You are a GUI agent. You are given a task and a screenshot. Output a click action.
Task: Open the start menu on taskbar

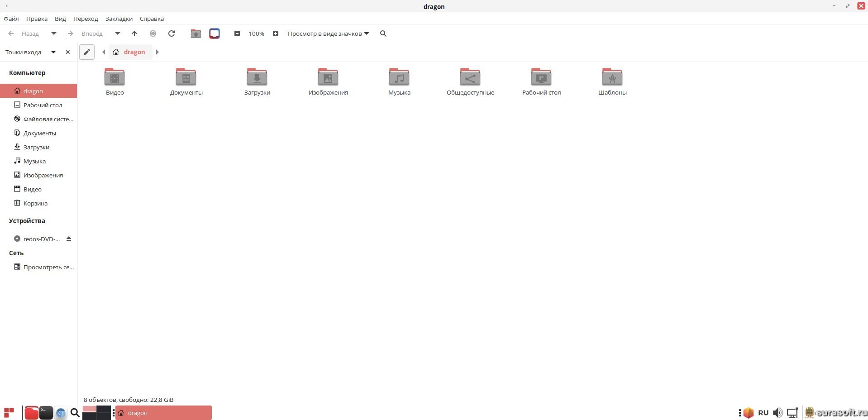[9, 413]
